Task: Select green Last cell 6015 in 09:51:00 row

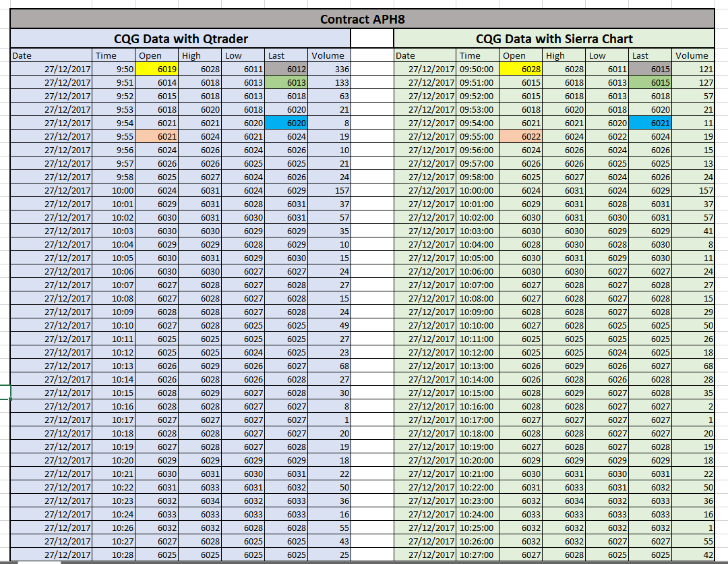Action: pyautogui.click(x=650, y=83)
